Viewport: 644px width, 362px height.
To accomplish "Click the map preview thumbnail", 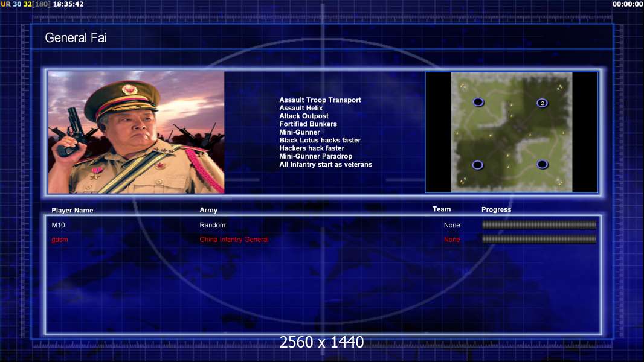I will (511, 132).
